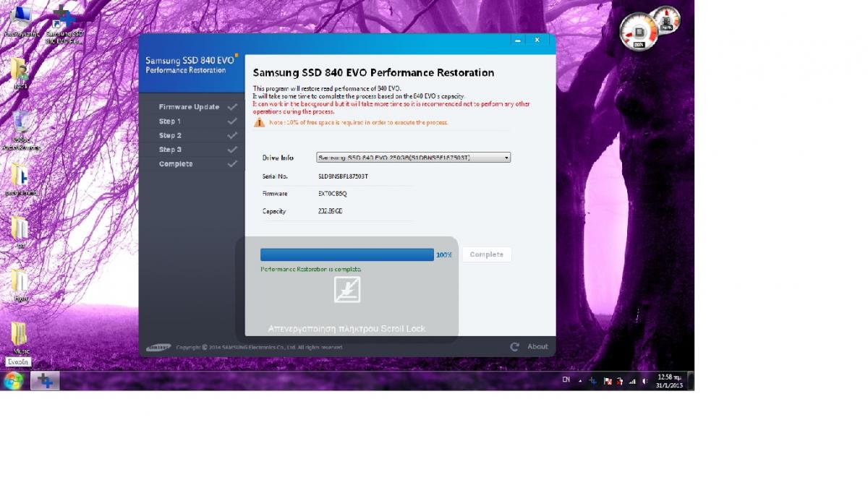
Task: Close the Samsung Performance Restoration window
Action: [x=537, y=40]
